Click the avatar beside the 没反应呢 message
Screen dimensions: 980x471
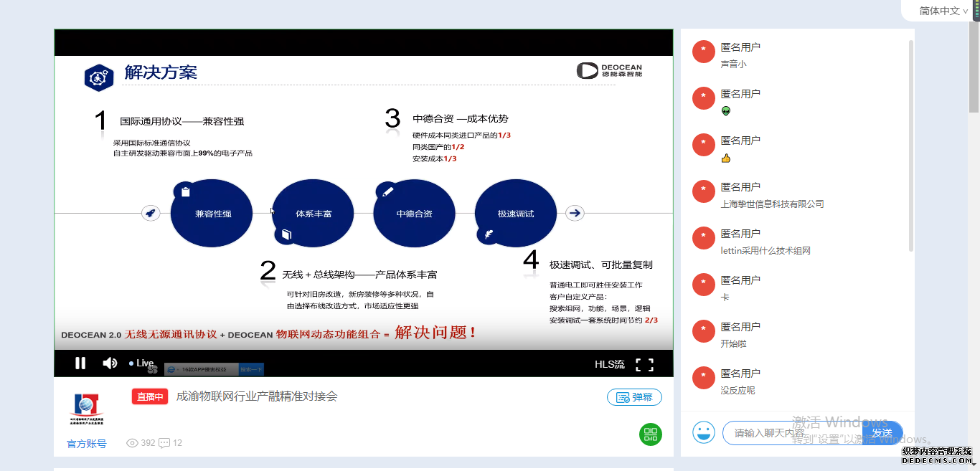click(x=704, y=379)
